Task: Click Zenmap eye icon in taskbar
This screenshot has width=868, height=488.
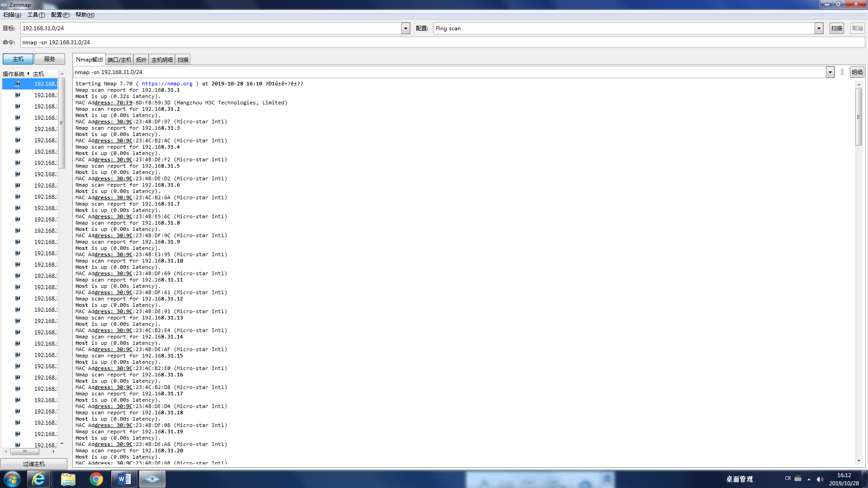Action: click(x=152, y=479)
